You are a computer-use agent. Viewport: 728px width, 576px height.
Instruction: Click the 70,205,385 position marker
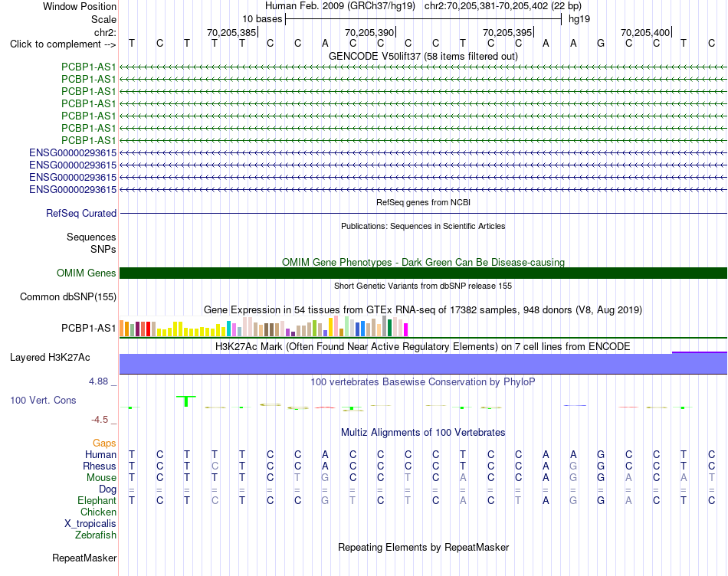click(x=231, y=32)
